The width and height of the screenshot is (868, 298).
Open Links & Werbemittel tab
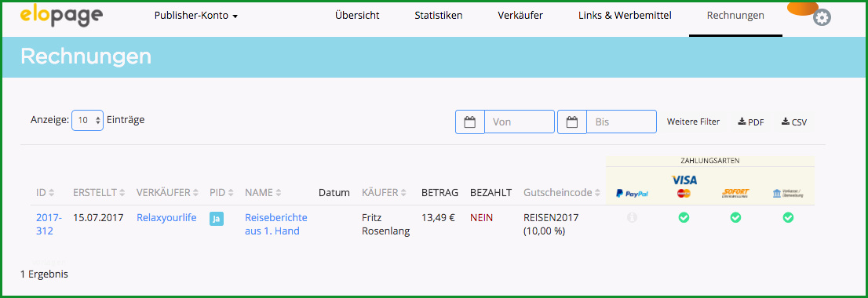click(x=625, y=16)
